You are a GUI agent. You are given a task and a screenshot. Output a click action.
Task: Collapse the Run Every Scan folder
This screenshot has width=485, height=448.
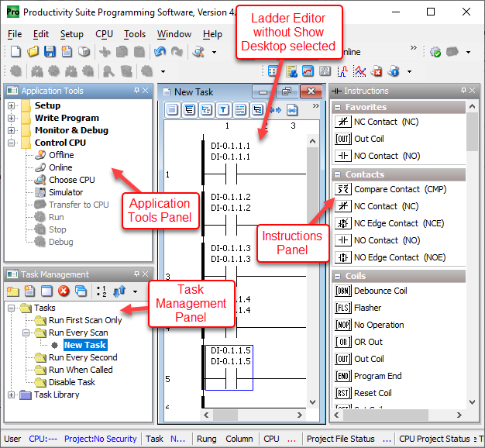click(x=26, y=333)
